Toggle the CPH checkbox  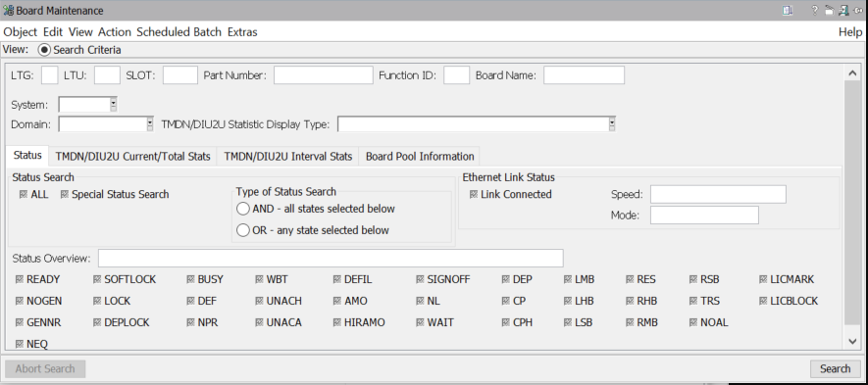506,322
